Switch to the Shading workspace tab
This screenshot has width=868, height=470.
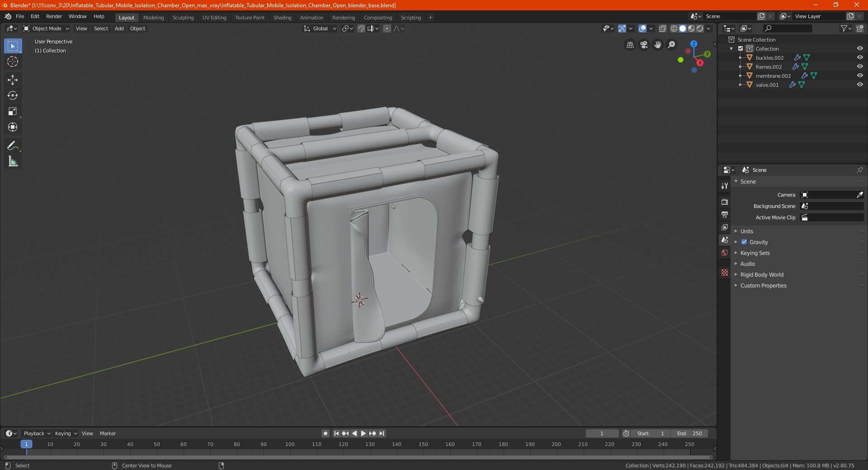coord(282,18)
